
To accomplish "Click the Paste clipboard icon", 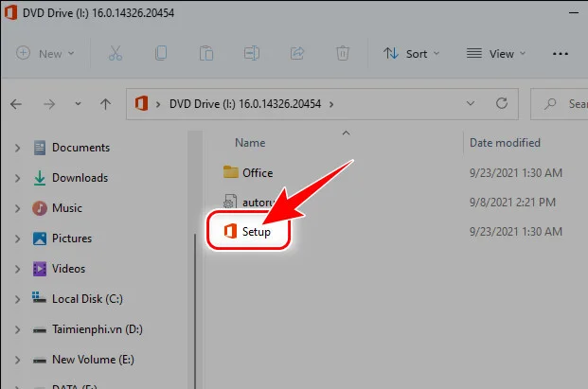I will click(206, 53).
